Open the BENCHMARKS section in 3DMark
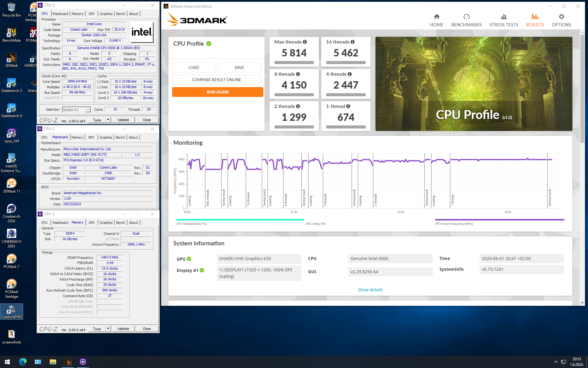The height and width of the screenshot is (368, 588). [x=466, y=20]
